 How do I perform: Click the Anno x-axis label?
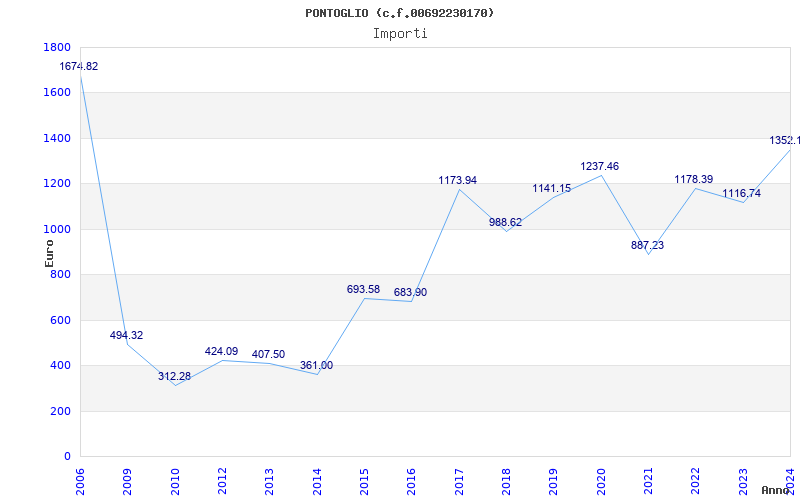(779, 490)
